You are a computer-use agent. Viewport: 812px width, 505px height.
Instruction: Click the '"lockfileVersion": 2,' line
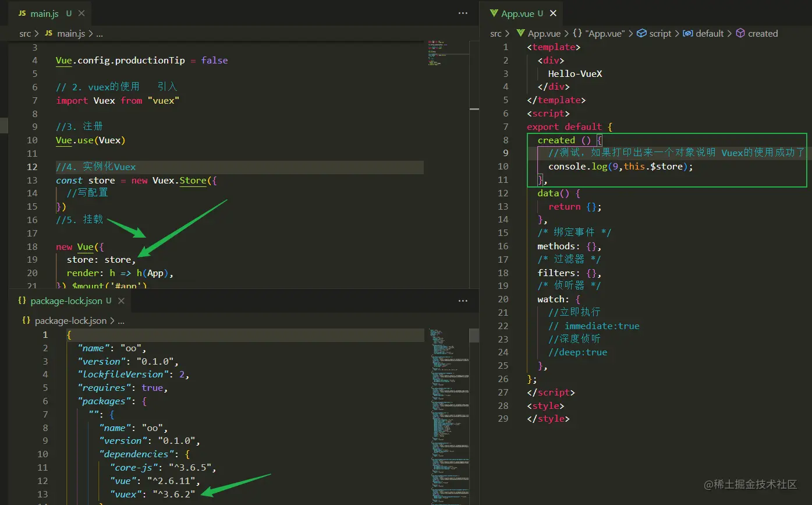click(134, 375)
